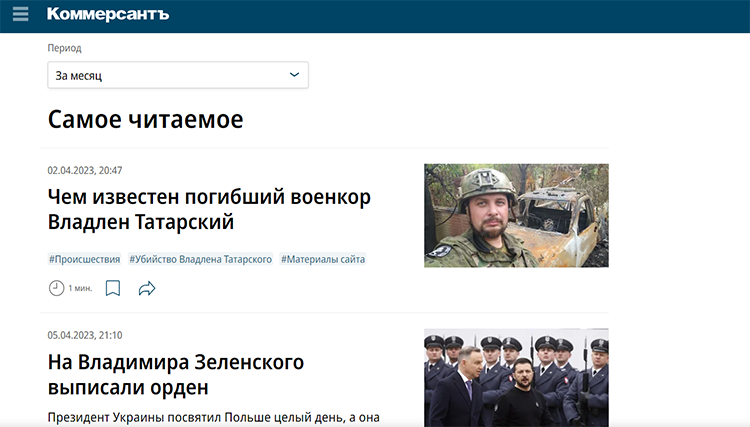Click the Коммерсантъ logo
Screen dimensions: 750x427
[108, 15]
